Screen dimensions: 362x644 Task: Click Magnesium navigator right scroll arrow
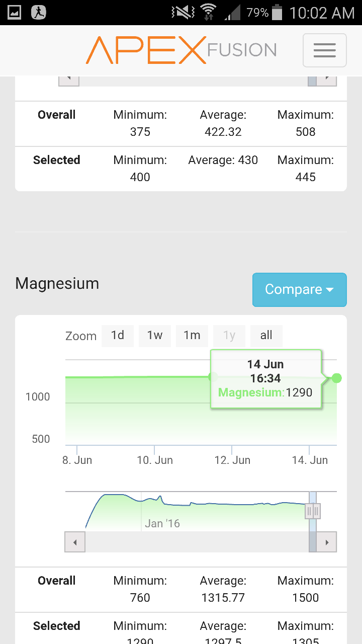[x=327, y=542]
